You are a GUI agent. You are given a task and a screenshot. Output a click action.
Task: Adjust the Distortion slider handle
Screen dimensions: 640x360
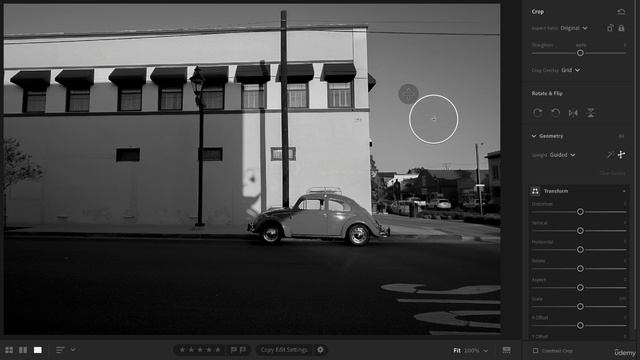pyautogui.click(x=580, y=212)
